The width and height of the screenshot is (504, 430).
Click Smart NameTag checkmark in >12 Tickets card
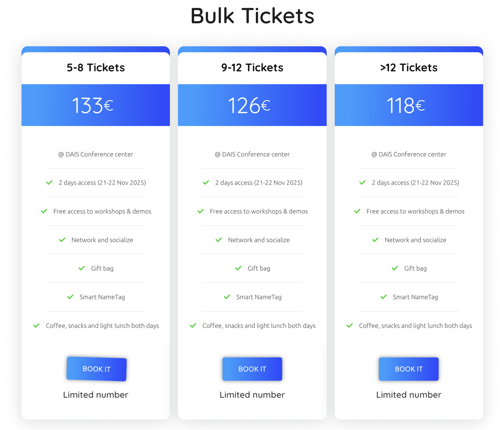click(x=384, y=297)
